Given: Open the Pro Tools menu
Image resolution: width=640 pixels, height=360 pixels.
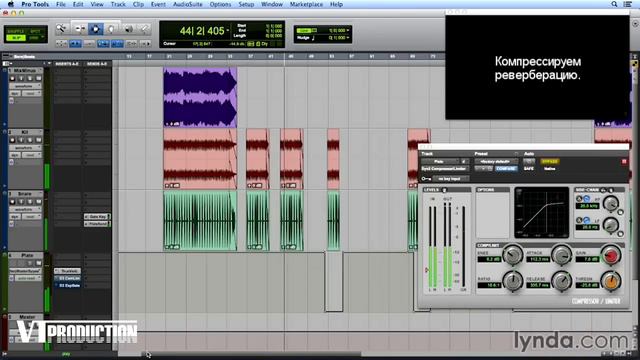Looking at the screenshot, I should pos(35,4).
